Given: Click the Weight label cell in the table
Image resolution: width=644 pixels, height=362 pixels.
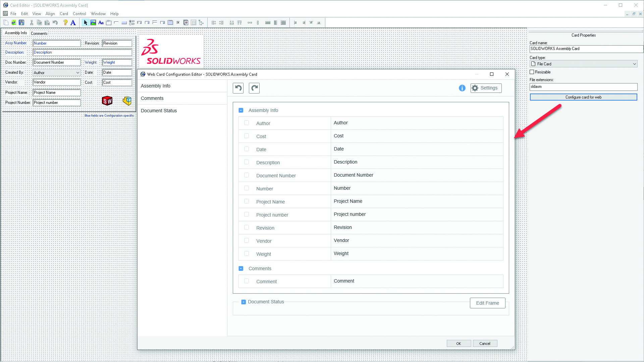Looking at the screenshot, I should pos(285,254).
